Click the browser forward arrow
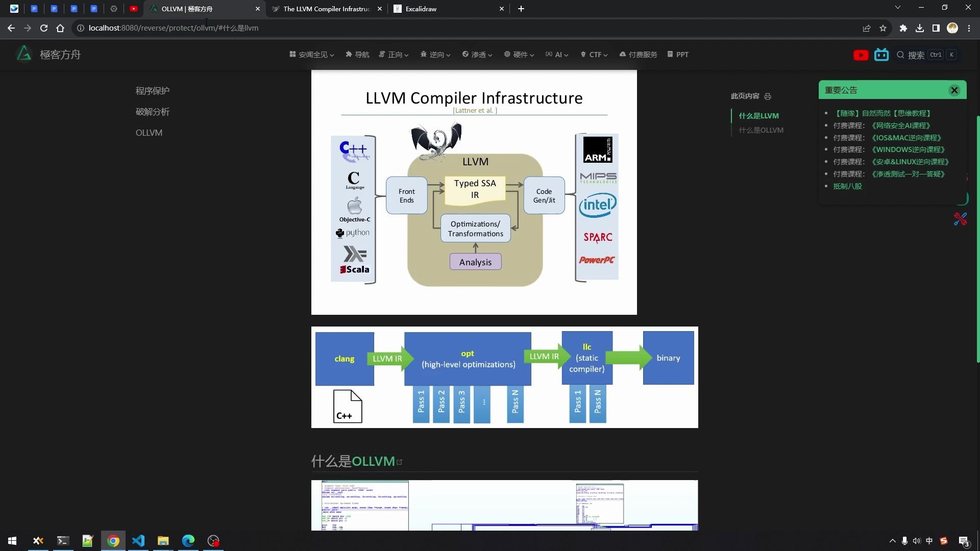The height and width of the screenshot is (551, 980). [28, 28]
